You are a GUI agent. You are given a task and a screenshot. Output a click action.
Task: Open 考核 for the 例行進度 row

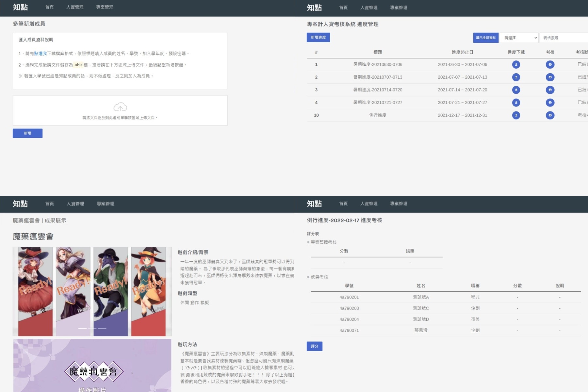click(550, 115)
